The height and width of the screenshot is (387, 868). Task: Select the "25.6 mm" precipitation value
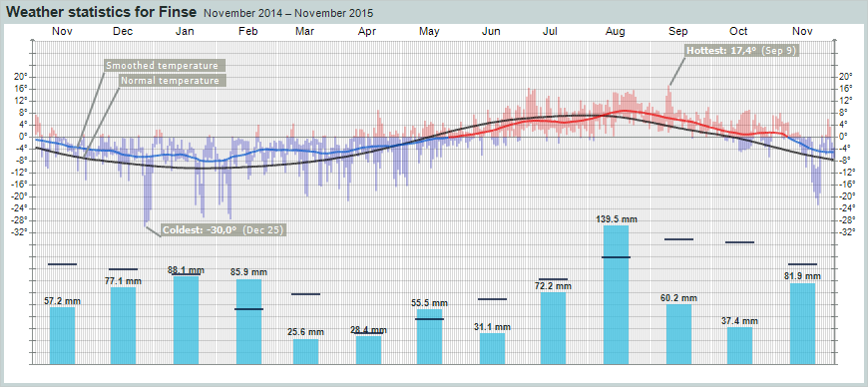tap(305, 332)
